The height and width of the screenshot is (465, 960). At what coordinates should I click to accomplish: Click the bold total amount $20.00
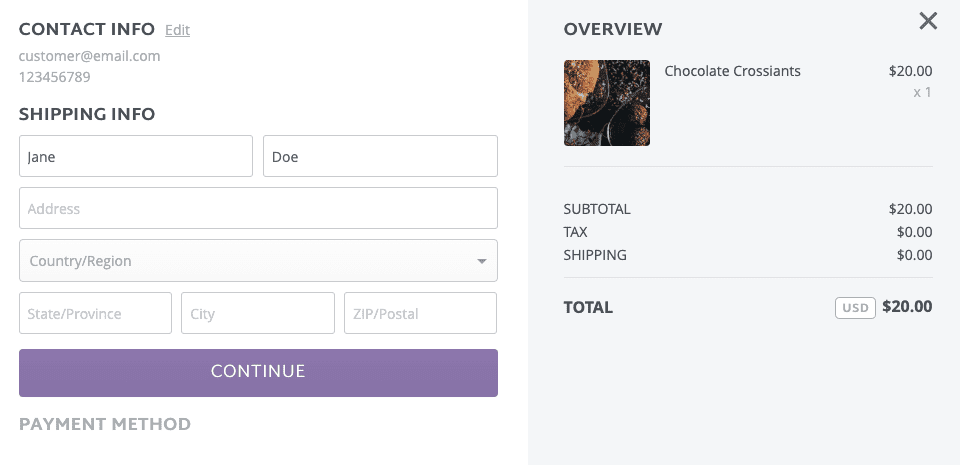click(x=907, y=307)
